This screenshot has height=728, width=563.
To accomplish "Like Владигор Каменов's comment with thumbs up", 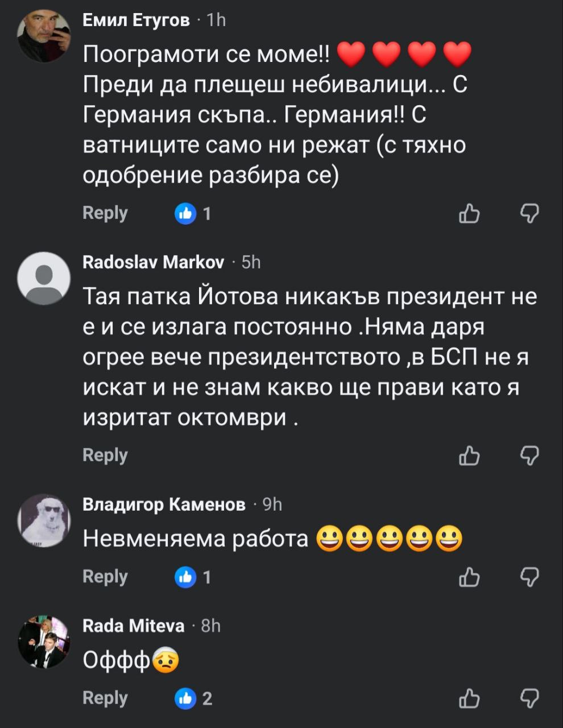I will click(469, 577).
